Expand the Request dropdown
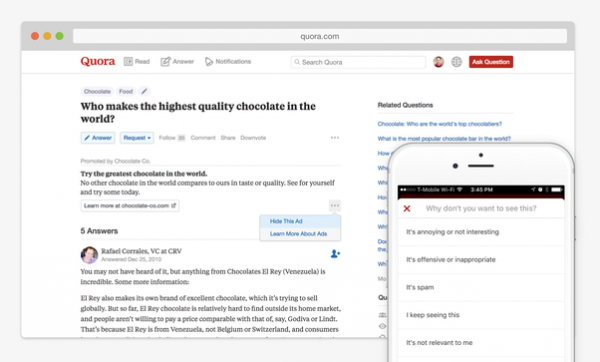Viewport: 600px width, 362px height. click(137, 138)
